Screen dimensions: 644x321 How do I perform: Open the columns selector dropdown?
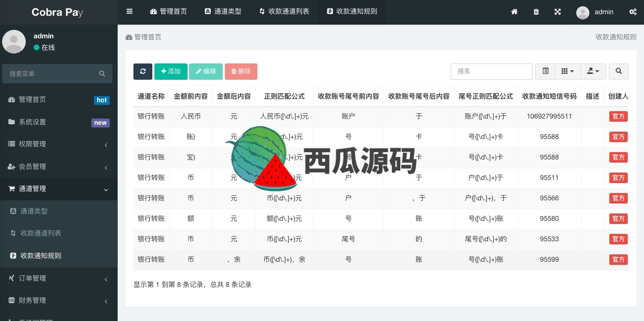[x=568, y=71]
